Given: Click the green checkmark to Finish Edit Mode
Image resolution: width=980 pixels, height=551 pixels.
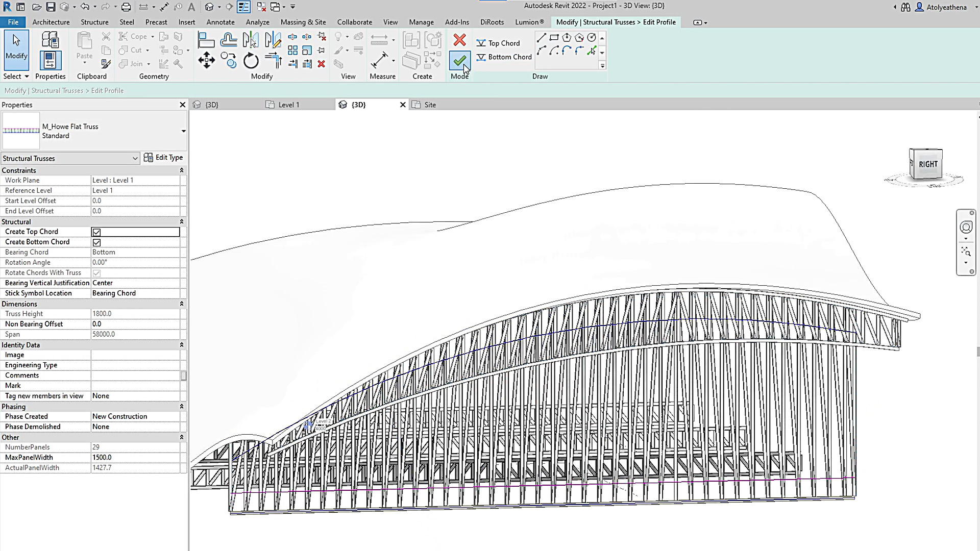Looking at the screenshot, I should [x=459, y=61].
